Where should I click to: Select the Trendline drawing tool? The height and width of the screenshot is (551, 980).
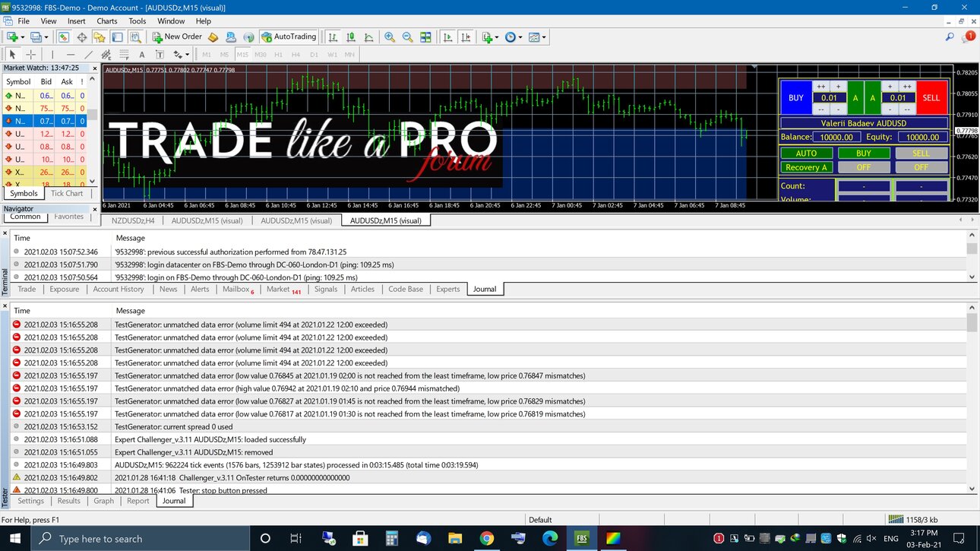point(89,55)
